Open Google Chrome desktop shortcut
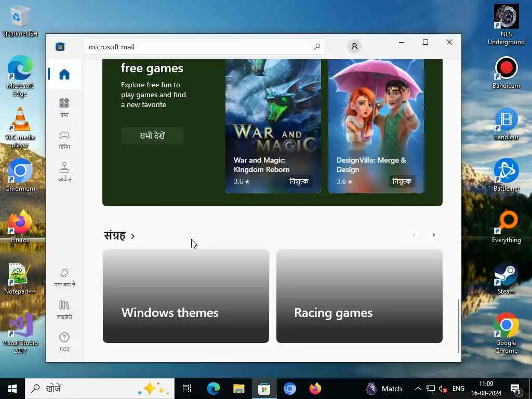 (x=506, y=333)
